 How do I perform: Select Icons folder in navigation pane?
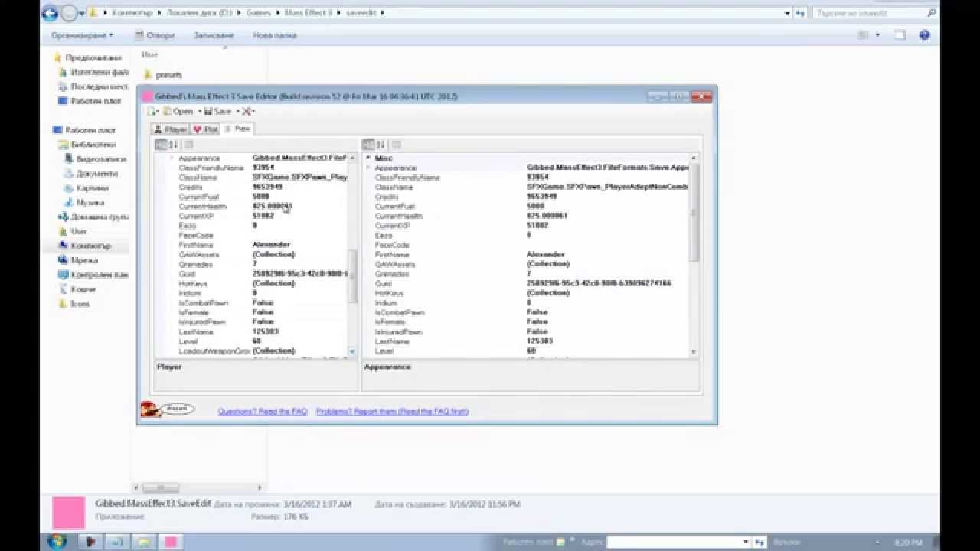coord(74,304)
